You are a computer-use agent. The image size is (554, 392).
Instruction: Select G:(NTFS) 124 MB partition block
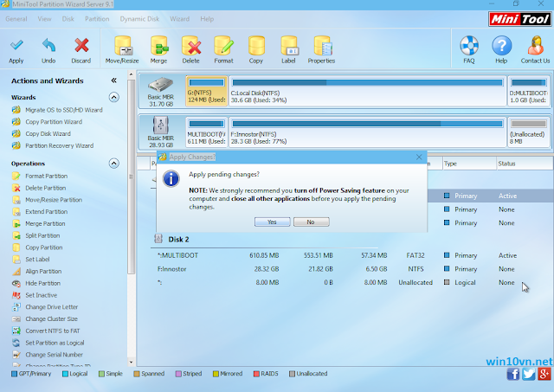pos(206,91)
